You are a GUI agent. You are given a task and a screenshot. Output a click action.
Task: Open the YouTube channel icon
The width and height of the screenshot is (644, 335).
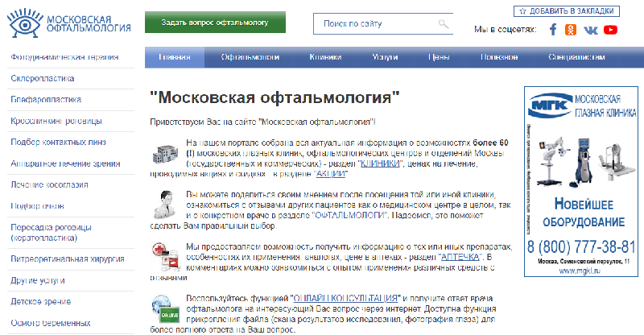[x=610, y=30]
